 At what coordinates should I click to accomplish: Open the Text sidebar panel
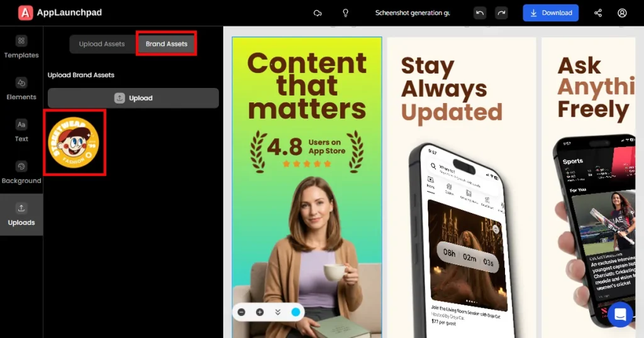tap(21, 131)
